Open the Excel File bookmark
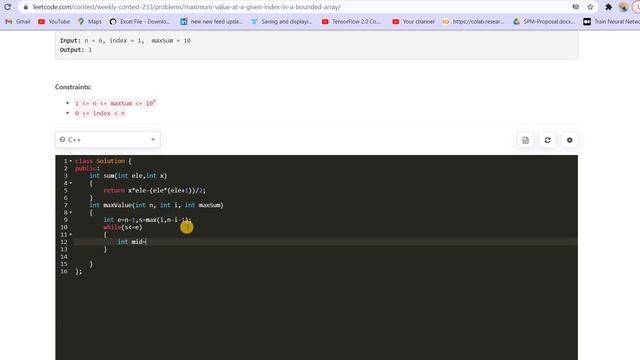The height and width of the screenshot is (360, 640). tap(140, 22)
